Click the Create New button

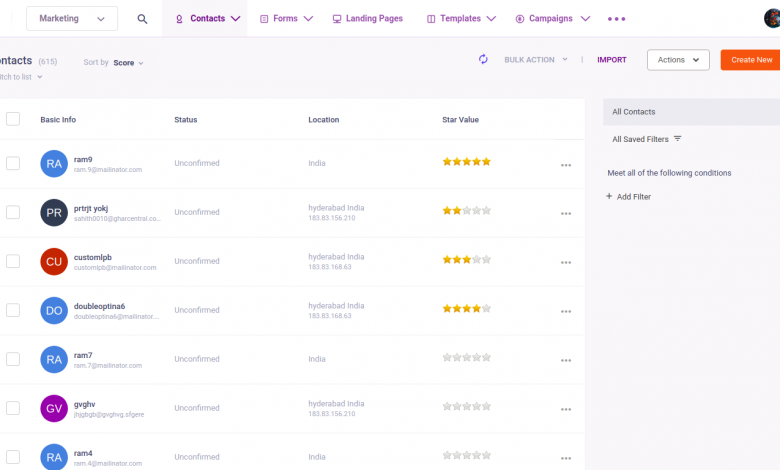click(751, 60)
